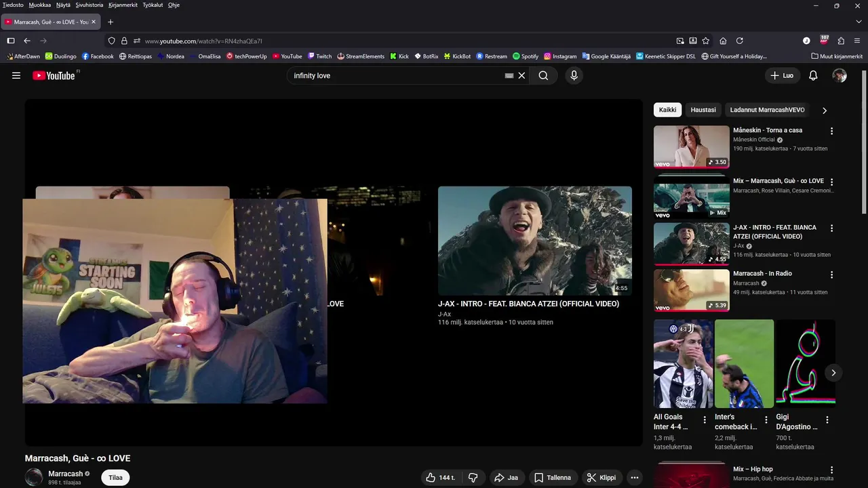Open options for Inter's comeback short
This screenshot has width=868, height=488.
[766, 420]
